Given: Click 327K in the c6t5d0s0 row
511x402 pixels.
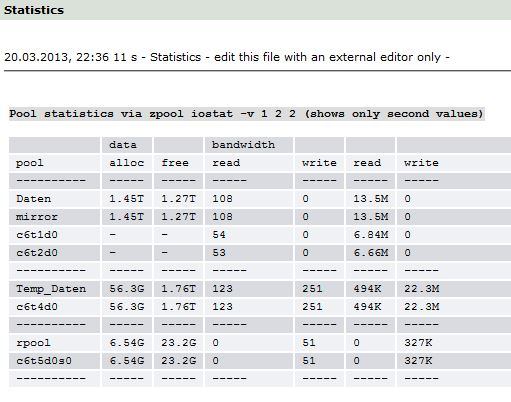Looking at the screenshot, I should click(x=418, y=361).
